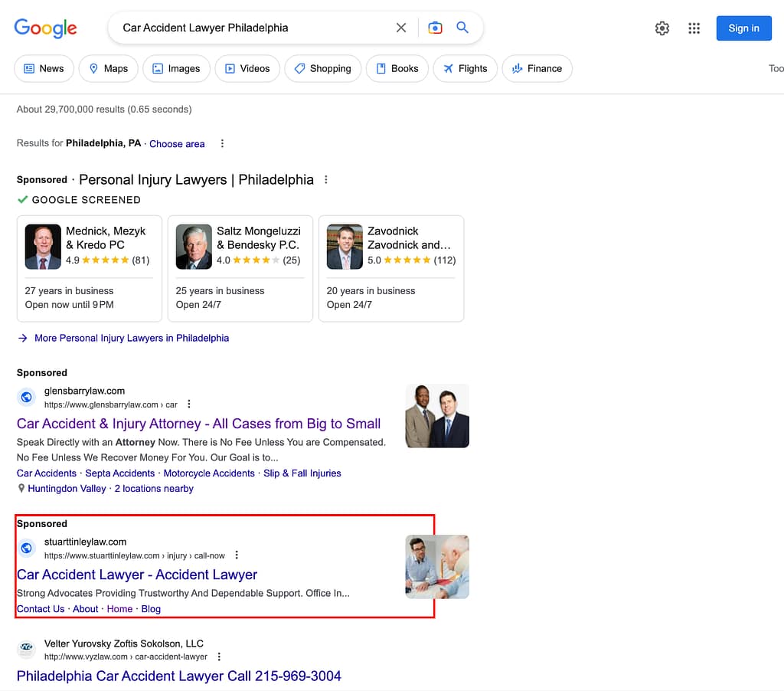The height and width of the screenshot is (691, 784).
Task: Click Velter Yurovsky Zoftis Sokolson favicon
Action: [x=27, y=649]
